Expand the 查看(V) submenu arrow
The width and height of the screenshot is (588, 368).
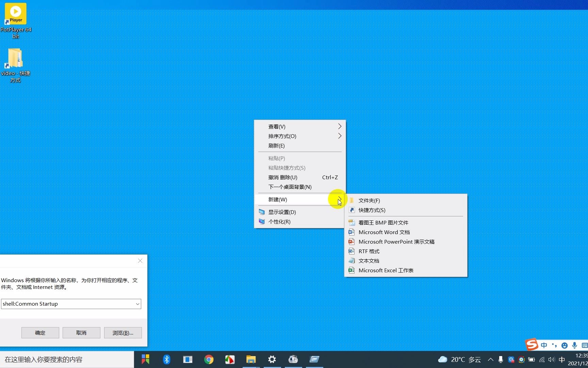[x=339, y=126]
